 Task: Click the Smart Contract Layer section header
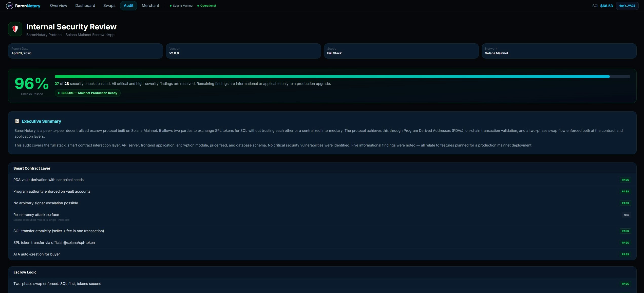[x=322, y=168]
